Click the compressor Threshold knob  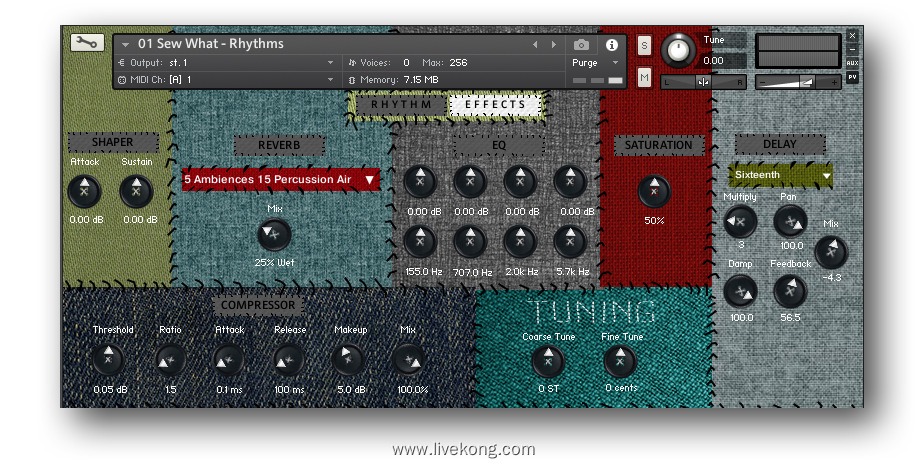click(108, 359)
